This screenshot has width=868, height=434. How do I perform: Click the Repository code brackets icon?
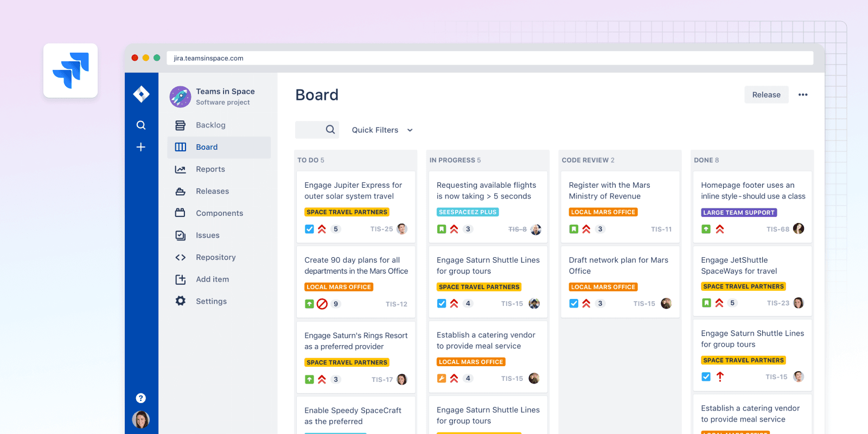[181, 257]
